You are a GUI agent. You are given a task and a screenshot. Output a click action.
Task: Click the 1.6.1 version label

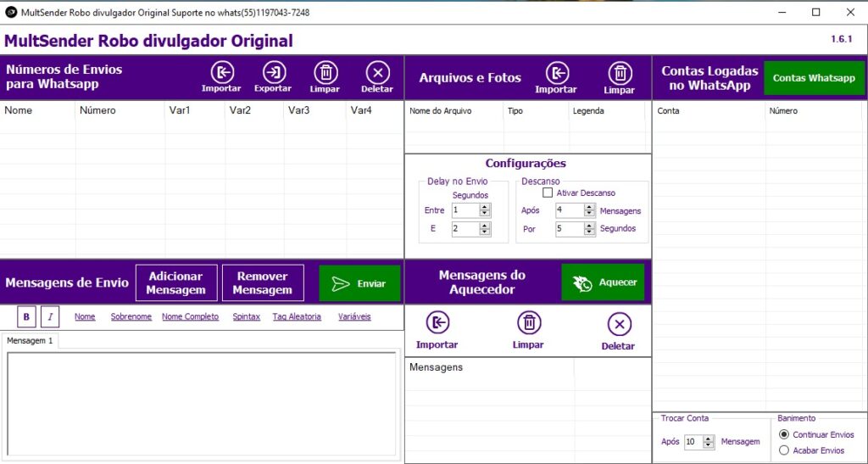842,39
